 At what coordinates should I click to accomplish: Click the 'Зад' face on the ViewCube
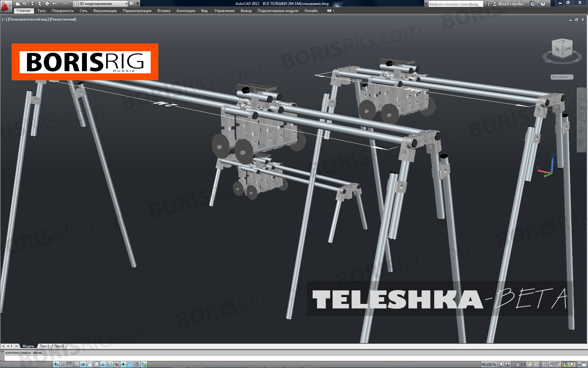pos(557,49)
